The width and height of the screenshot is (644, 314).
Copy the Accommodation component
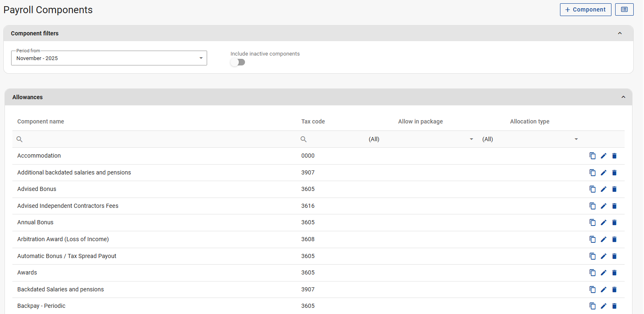[593, 156]
